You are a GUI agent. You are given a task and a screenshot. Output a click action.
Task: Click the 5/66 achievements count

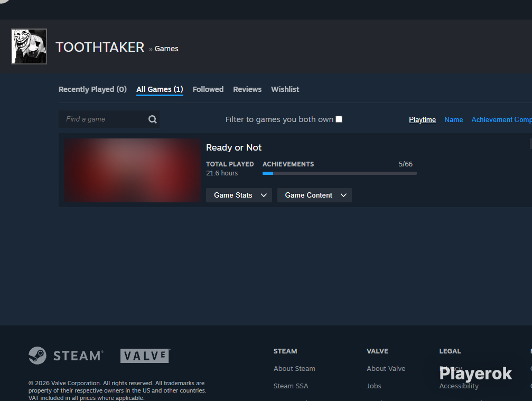405,164
